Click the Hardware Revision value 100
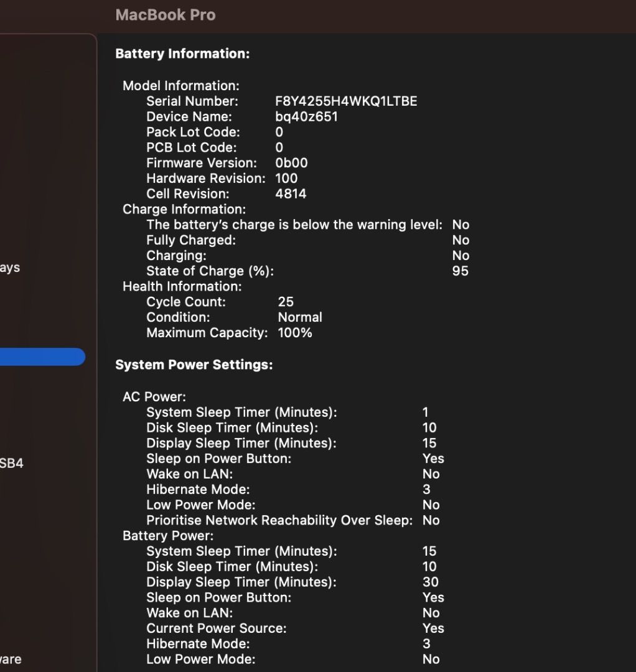Screen dimensions: 636x672 pos(286,179)
